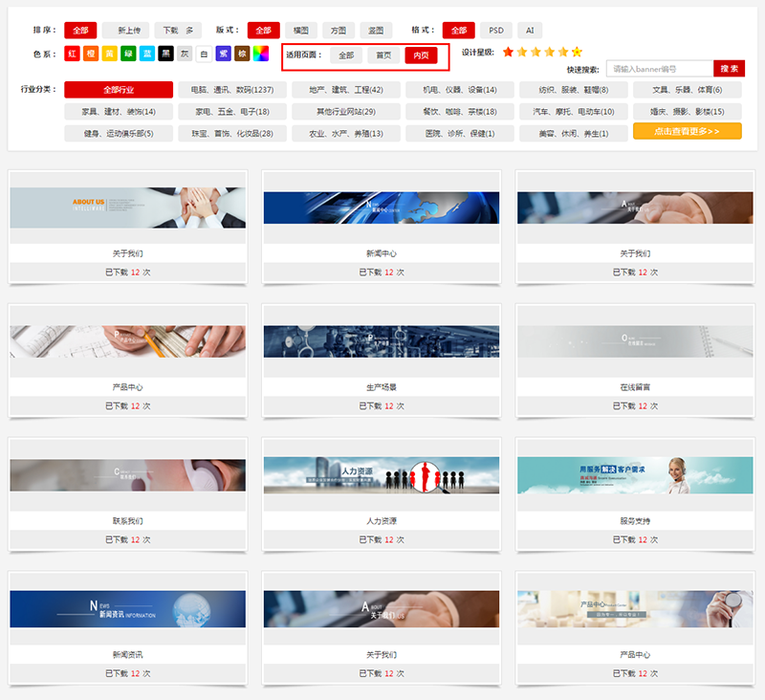Select the green 绿 color filter

[128, 54]
